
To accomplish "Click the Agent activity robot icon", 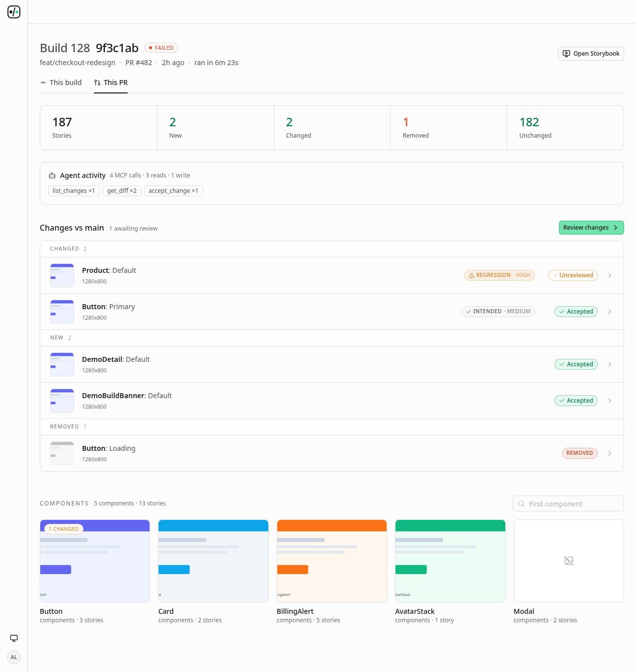I will 52,175.
